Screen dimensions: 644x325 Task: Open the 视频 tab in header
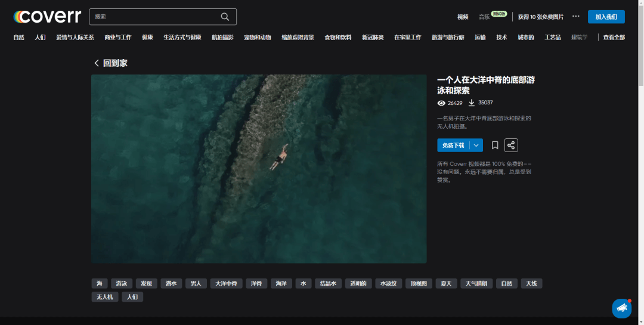(x=463, y=17)
